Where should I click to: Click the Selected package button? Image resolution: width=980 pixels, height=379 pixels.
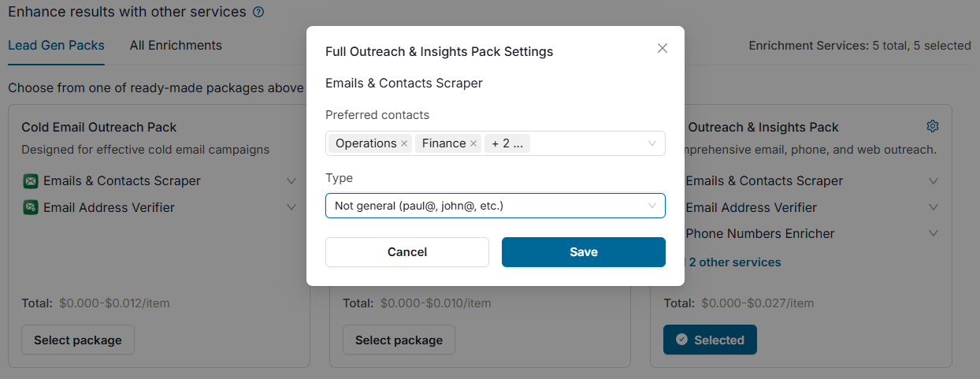[x=710, y=340]
